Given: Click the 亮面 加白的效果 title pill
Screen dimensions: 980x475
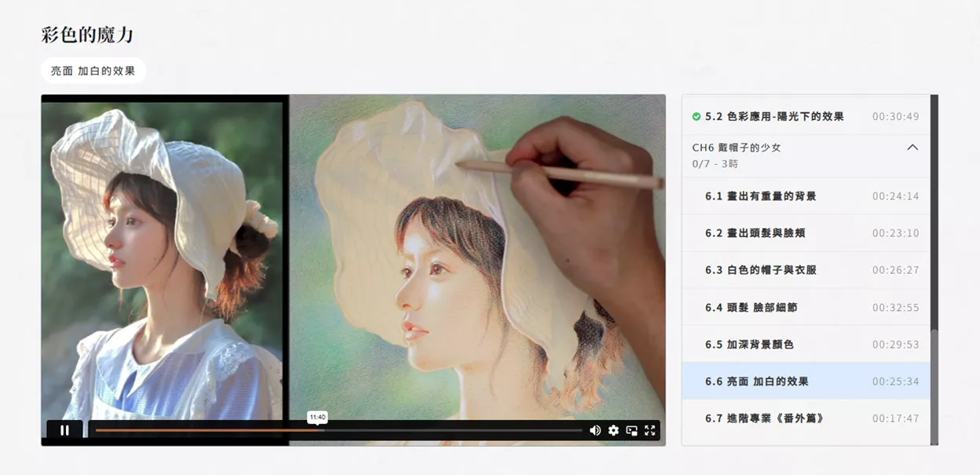Looking at the screenshot, I should click(x=93, y=71).
